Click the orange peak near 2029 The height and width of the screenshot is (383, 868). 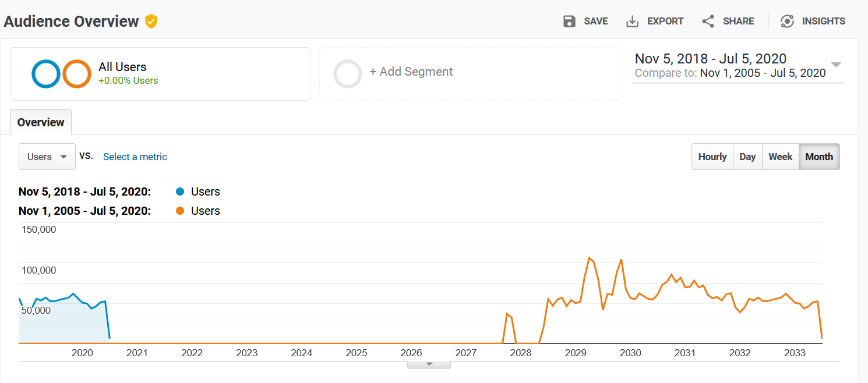point(590,257)
